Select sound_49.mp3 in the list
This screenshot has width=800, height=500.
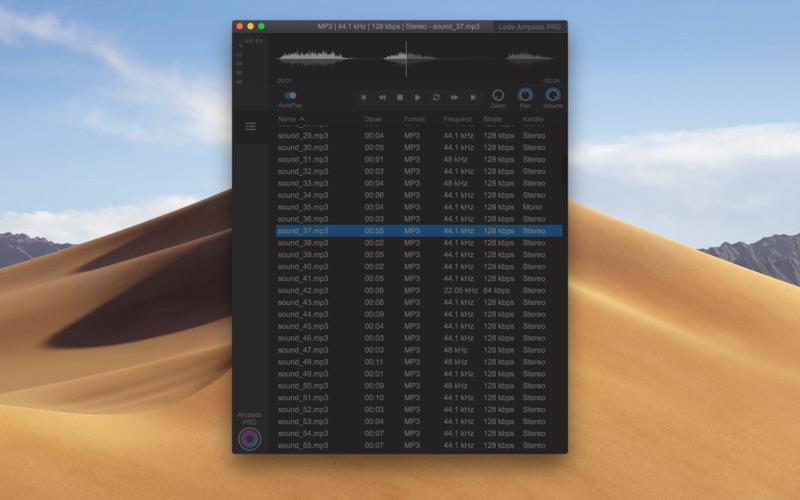[419, 373]
